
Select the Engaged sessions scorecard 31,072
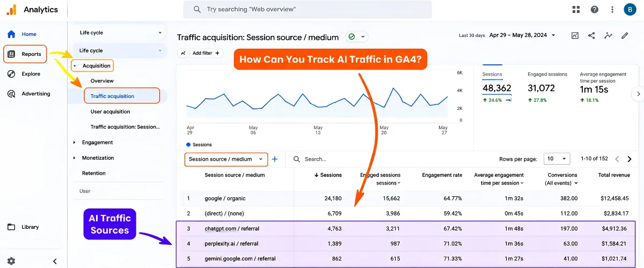547,87
